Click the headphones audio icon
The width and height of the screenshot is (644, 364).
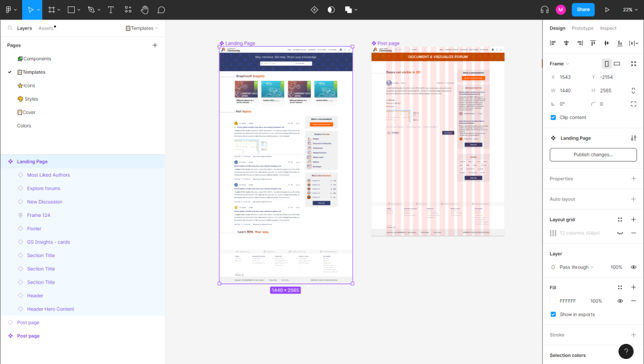(x=545, y=9)
